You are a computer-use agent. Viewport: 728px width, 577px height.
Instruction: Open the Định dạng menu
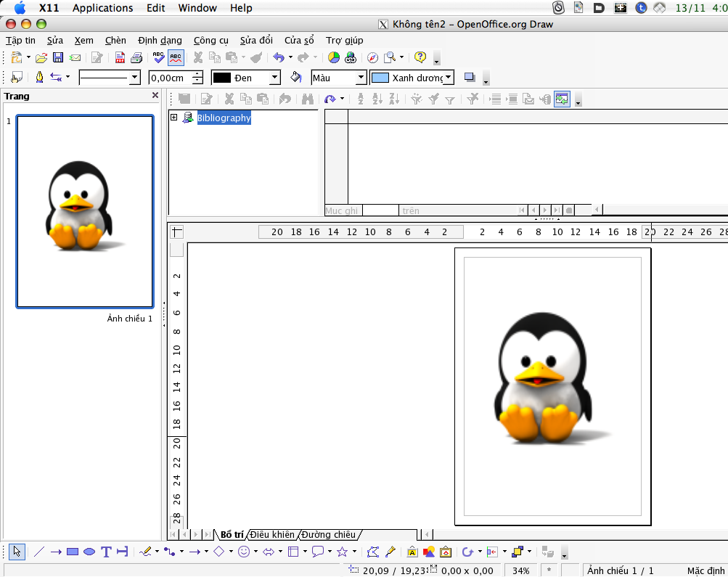[x=160, y=41]
